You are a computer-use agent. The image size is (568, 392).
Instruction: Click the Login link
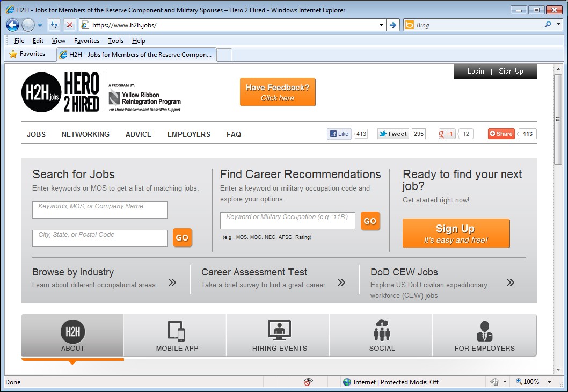tap(475, 71)
